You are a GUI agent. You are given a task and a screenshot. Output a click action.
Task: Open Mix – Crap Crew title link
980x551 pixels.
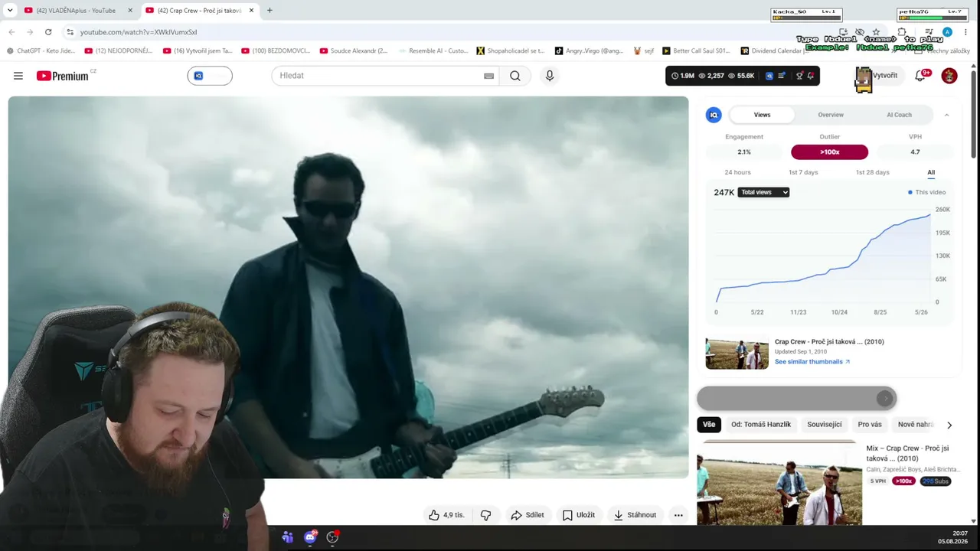click(x=907, y=453)
